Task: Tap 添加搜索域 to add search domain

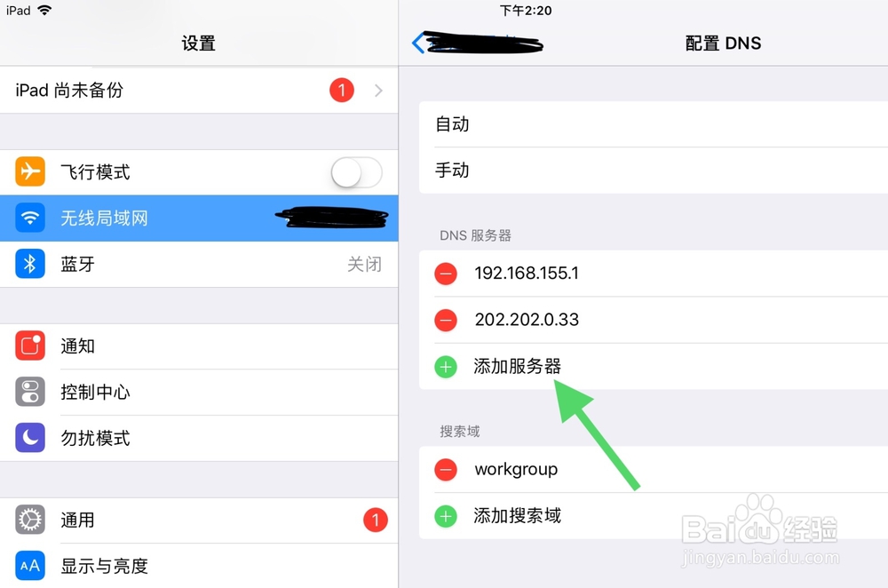Action: pos(517,515)
